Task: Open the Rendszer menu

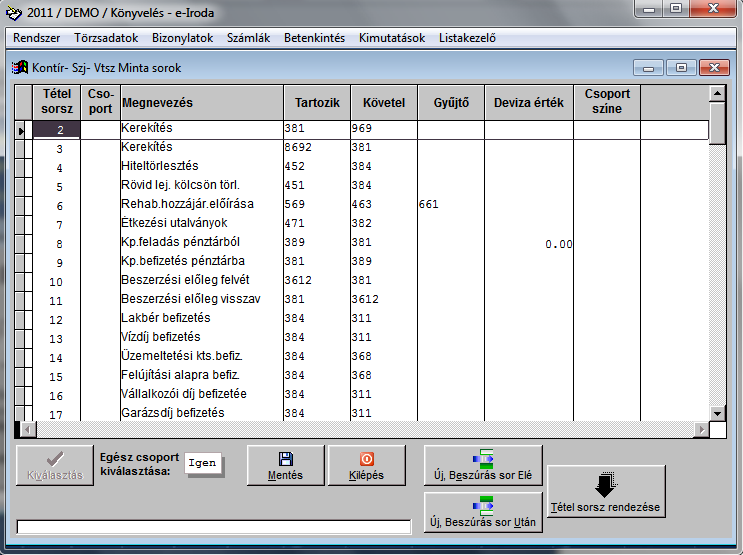Action: click(36, 38)
